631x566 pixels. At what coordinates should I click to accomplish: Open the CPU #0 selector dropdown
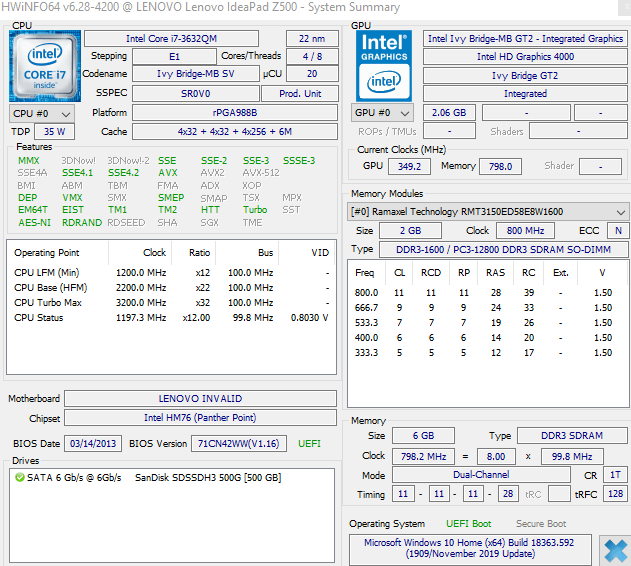(41, 114)
